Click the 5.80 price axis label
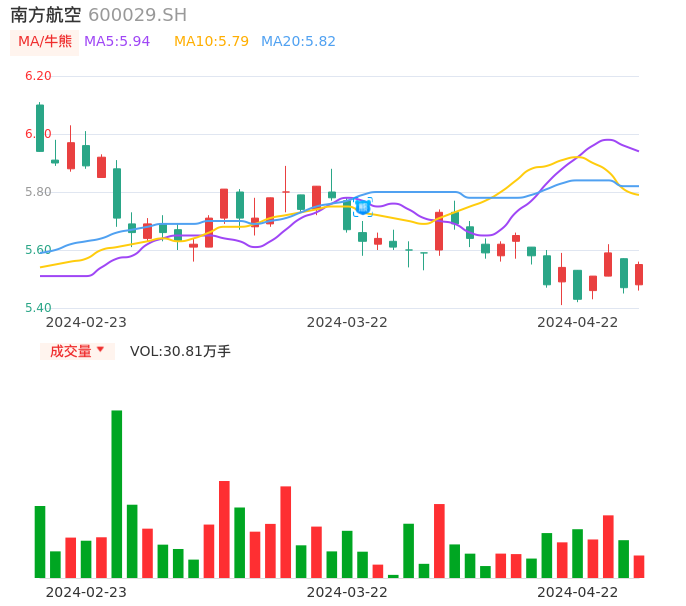Image resolution: width=686 pixels, height=606 pixels. (38, 192)
